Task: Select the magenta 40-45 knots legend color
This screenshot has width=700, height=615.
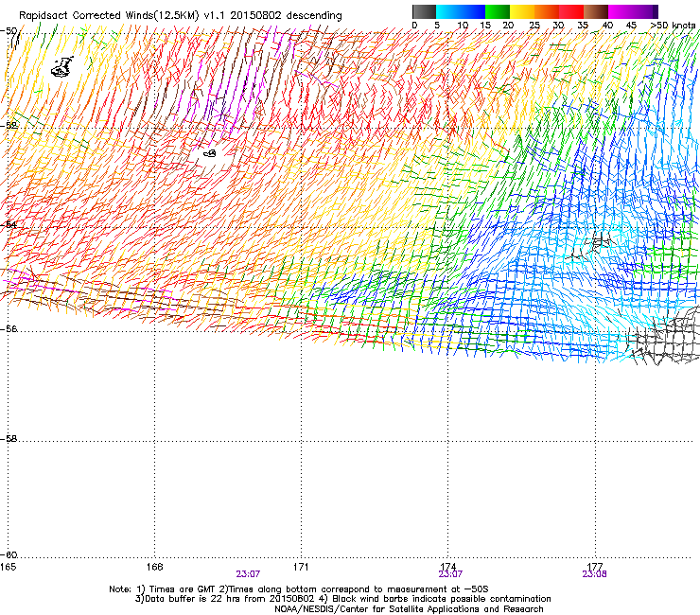Action: [621, 11]
